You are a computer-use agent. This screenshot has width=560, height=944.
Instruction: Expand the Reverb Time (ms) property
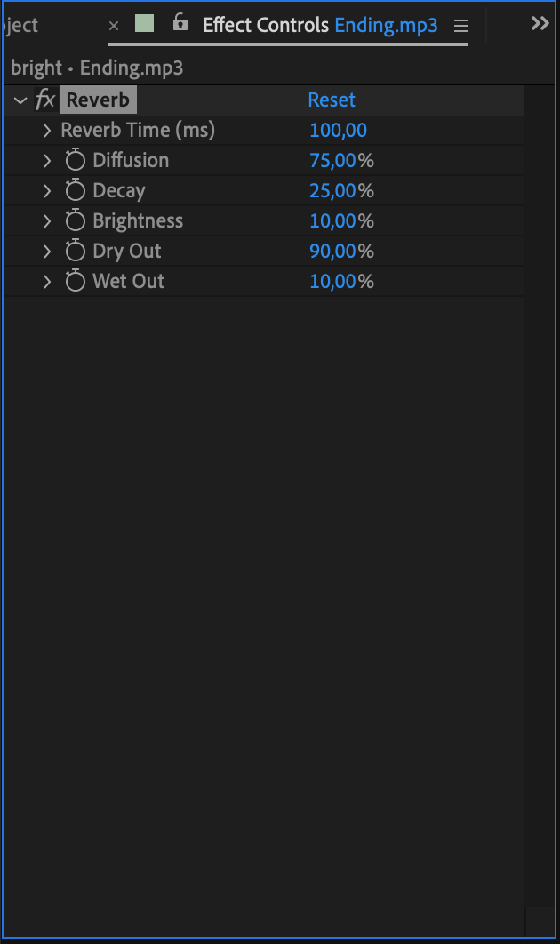click(47, 131)
